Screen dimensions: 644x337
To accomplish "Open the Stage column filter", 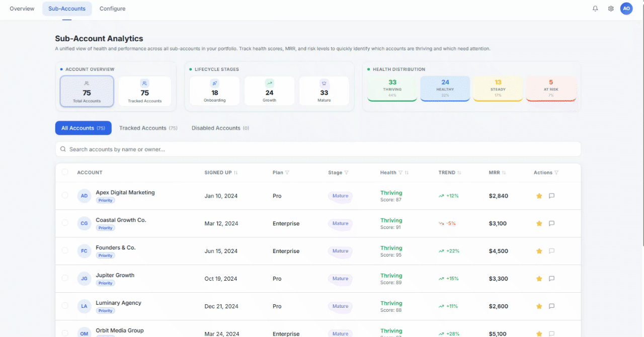I will 346,173.
